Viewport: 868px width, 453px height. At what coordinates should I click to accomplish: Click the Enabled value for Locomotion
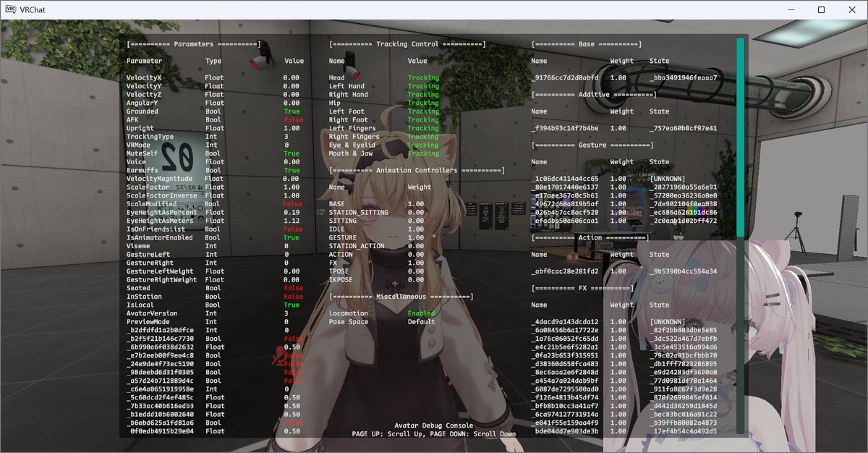422,313
